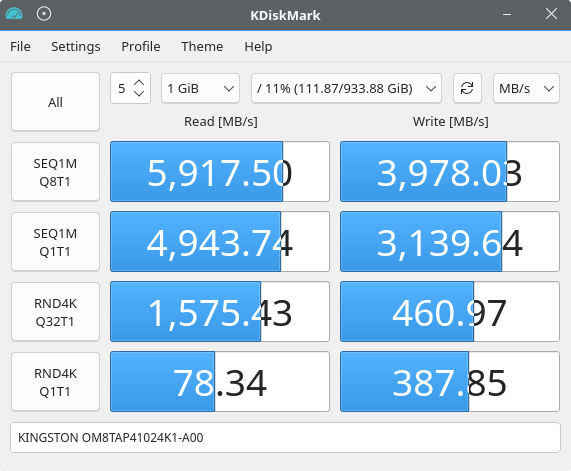The width and height of the screenshot is (571, 471).
Task: Click the Read [MB/s] column header
Action: [x=221, y=121]
